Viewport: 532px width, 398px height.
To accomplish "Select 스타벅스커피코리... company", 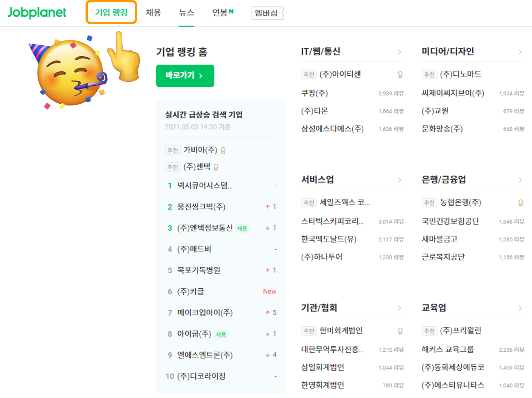I will tap(332, 221).
